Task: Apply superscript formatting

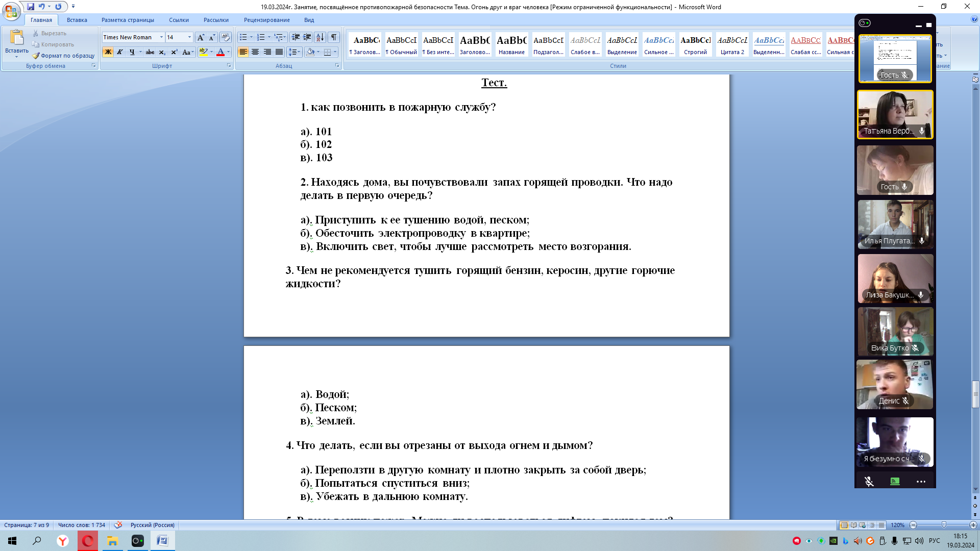Action: click(x=174, y=52)
